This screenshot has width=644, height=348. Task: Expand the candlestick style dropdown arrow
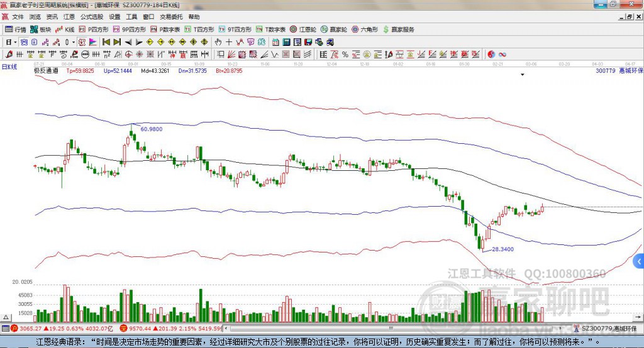(x=74, y=42)
